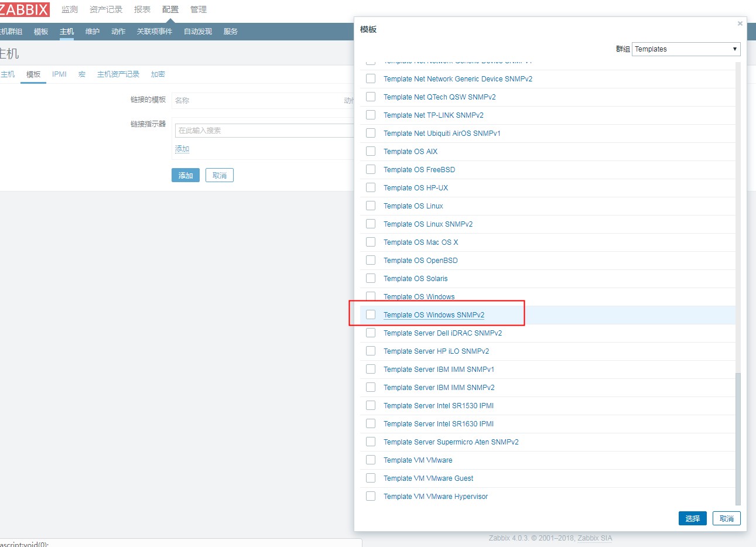756x547 pixels.
Task: Check Template OS FreeBSD checkbox
Action: 371,169
